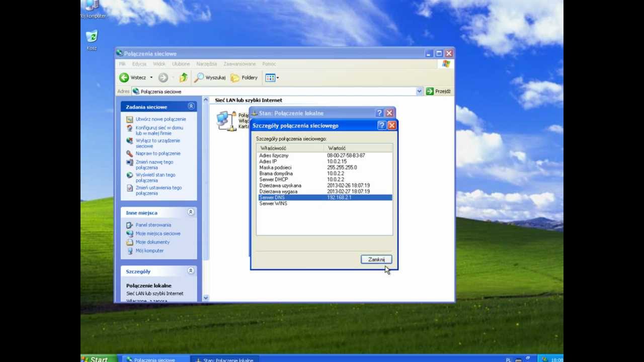Open the Narzędzia menu

click(206, 64)
